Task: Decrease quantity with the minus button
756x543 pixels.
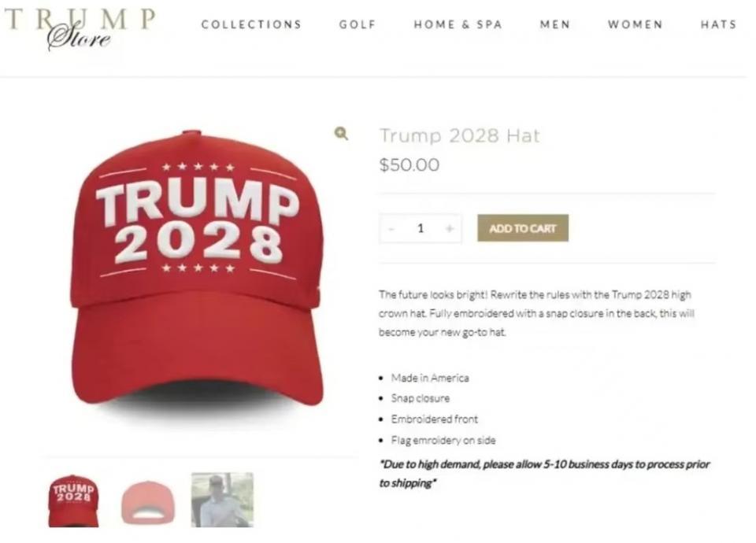Action: coord(391,228)
